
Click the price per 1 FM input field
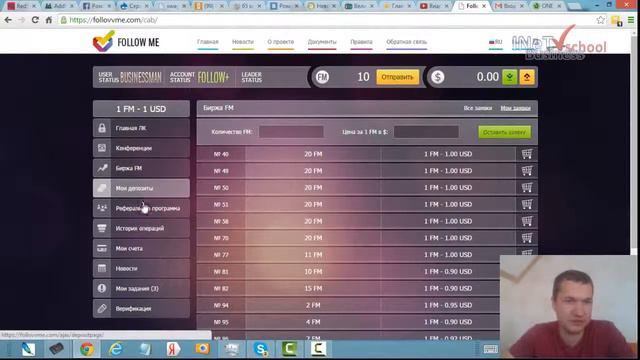(x=426, y=132)
